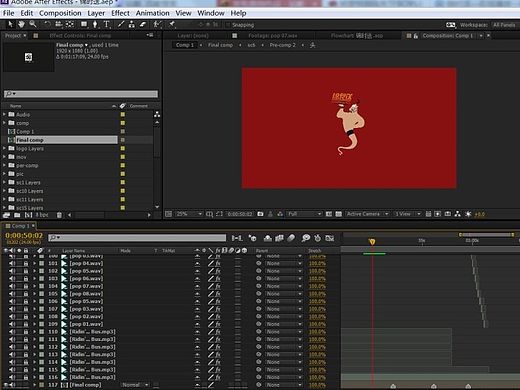Viewport: 520px width, 390px height.
Task: Open the File menu
Action: pos(9,13)
